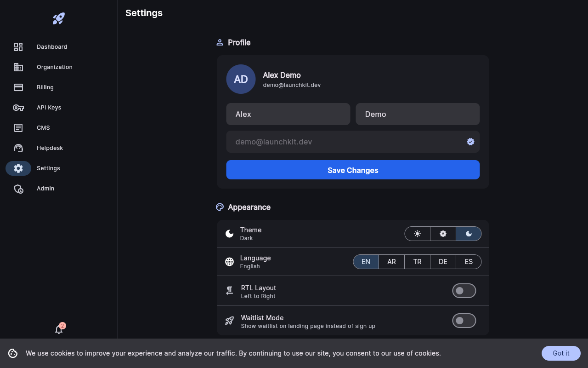Select DE as the language
This screenshot has height=368, width=588.
[x=443, y=261]
